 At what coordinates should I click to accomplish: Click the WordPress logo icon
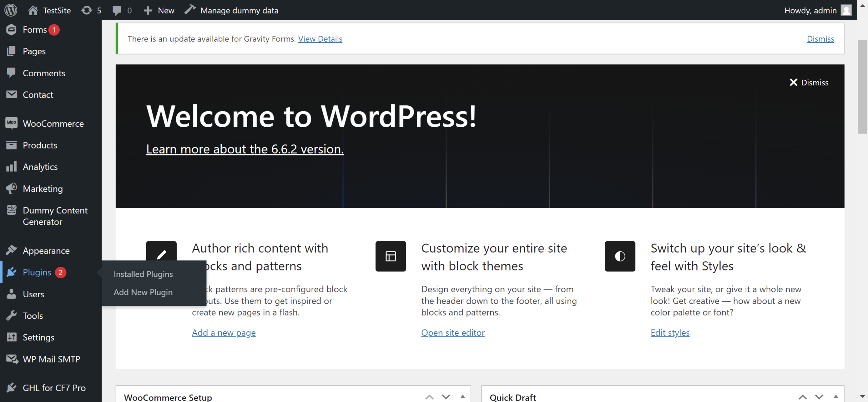11,10
